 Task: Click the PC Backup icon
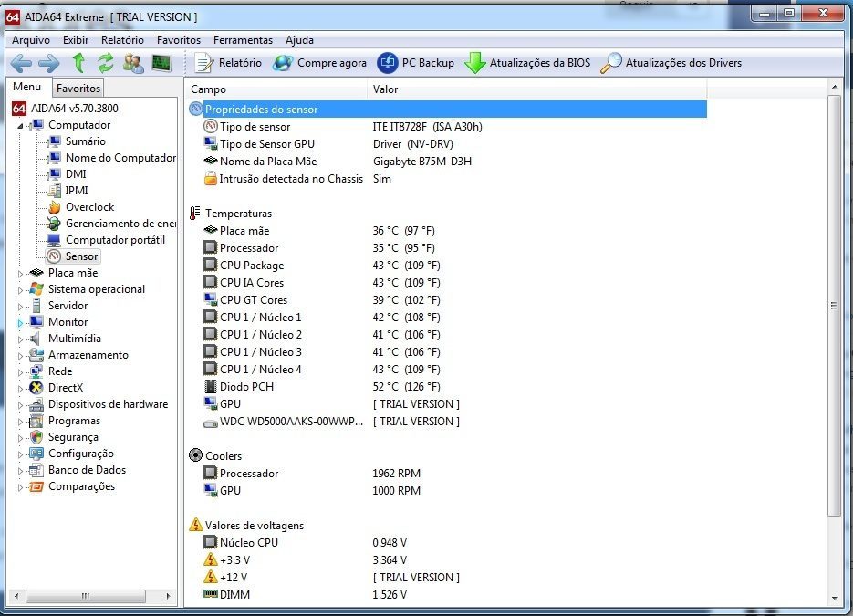point(388,63)
